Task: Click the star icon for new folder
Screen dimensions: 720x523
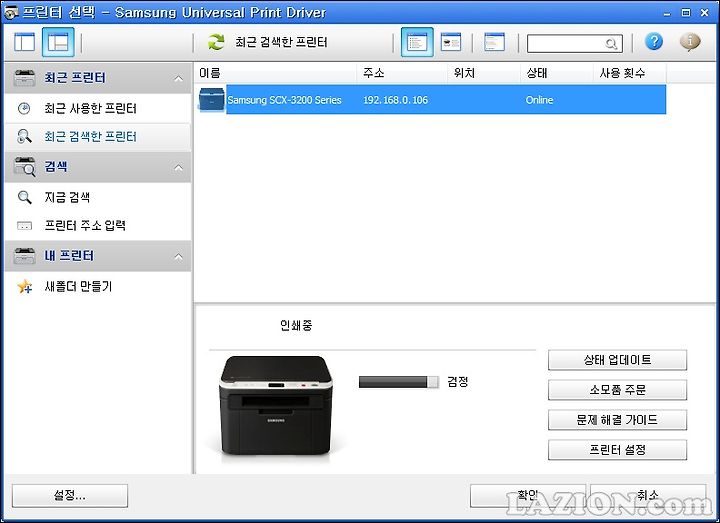Action: coord(24,287)
